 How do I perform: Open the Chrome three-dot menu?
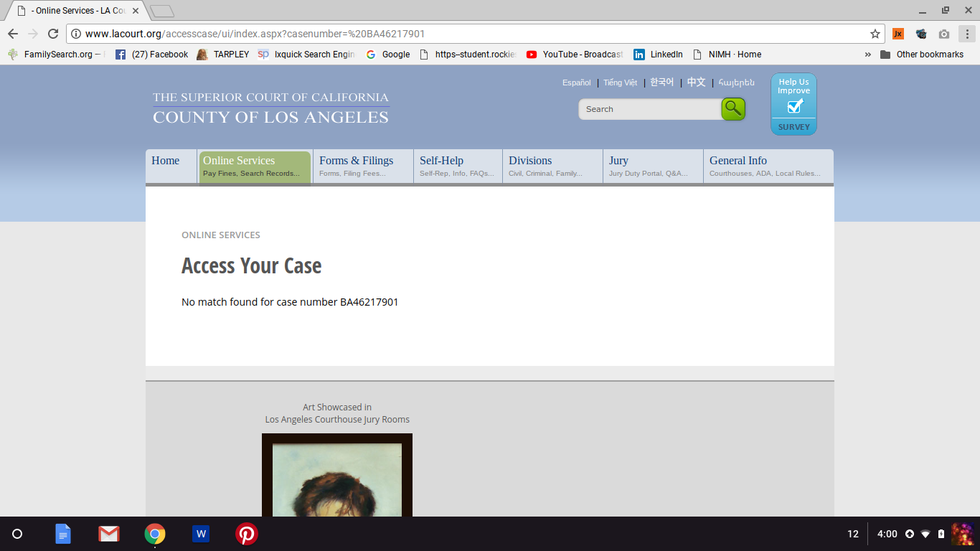tap(966, 34)
